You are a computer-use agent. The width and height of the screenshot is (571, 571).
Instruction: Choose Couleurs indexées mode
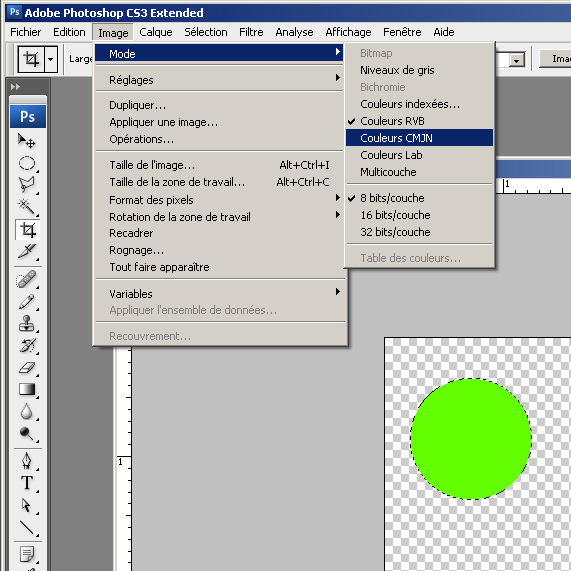419,104
